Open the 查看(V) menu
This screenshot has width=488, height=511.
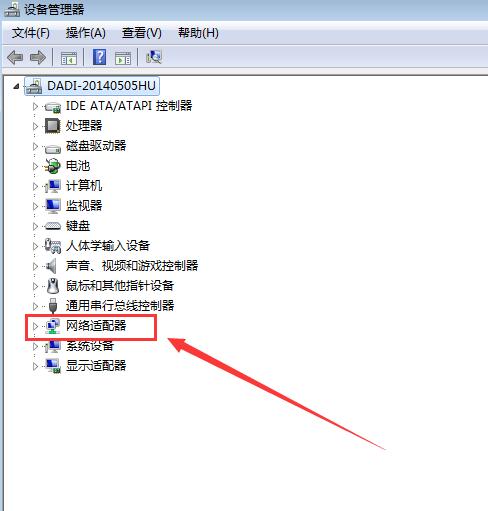[x=142, y=33]
